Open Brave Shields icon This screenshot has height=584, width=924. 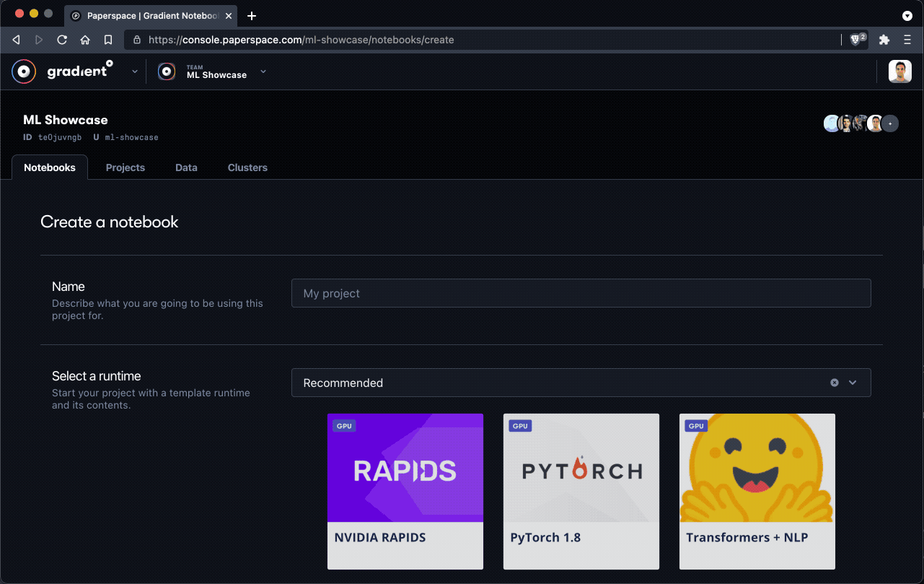[x=858, y=40]
